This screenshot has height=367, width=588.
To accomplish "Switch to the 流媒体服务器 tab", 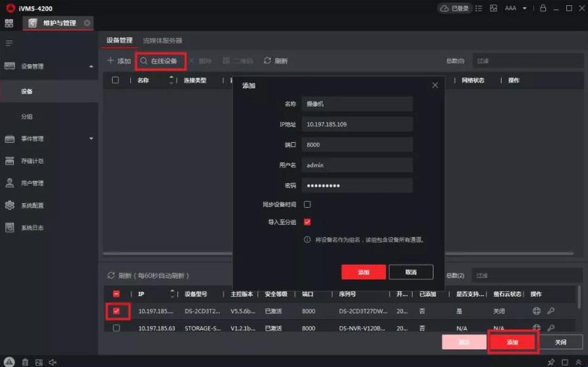I will (x=162, y=41).
